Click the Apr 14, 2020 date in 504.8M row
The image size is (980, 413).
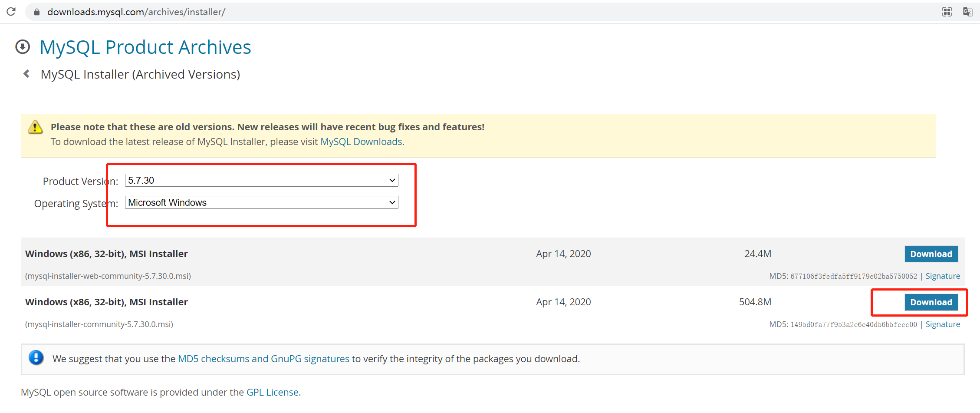point(563,302)
